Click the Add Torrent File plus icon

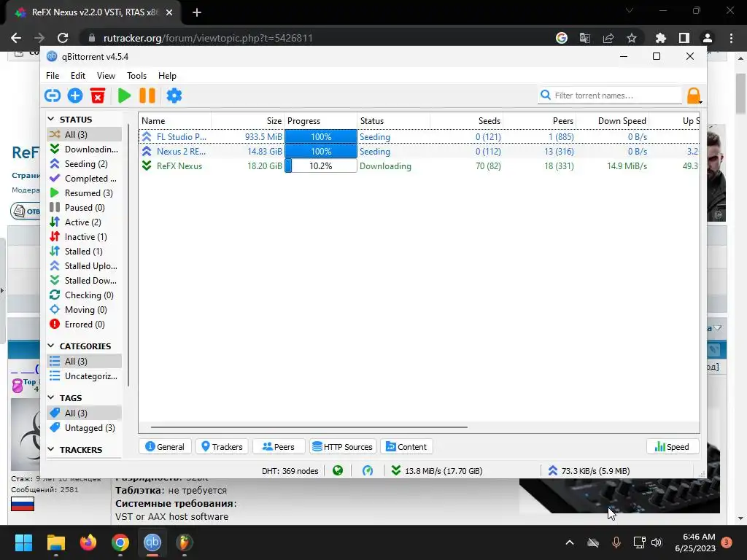75,96
